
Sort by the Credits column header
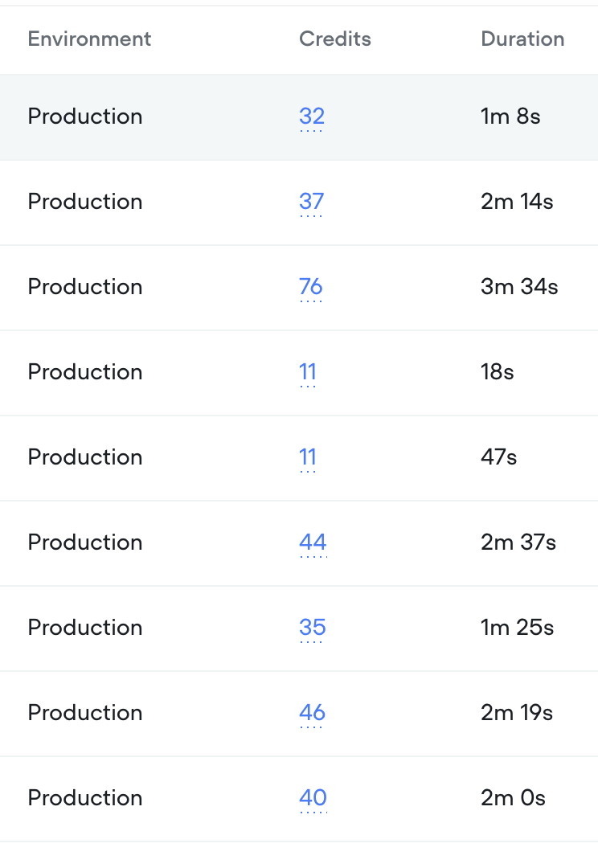tap(334, 39)
